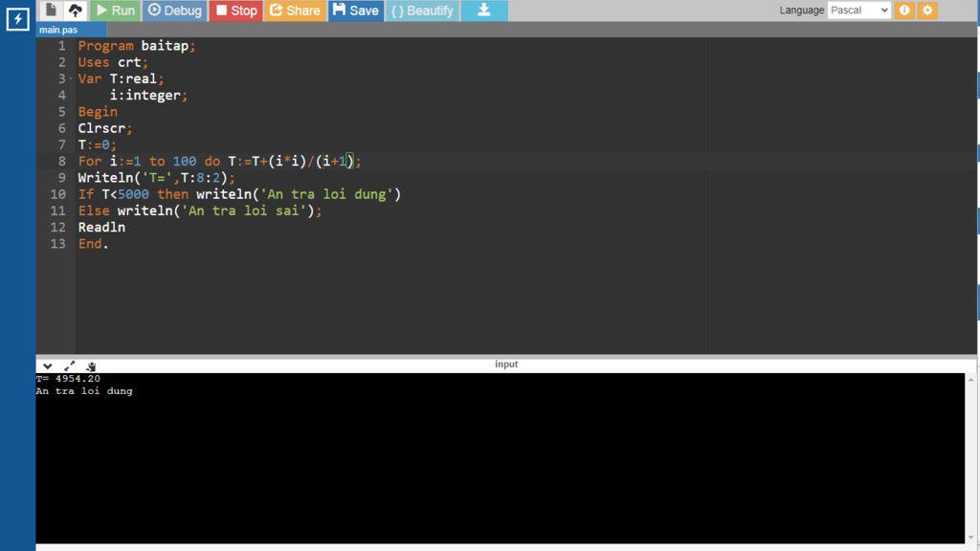
Task: Click the orange info icon
Action: 904,10
